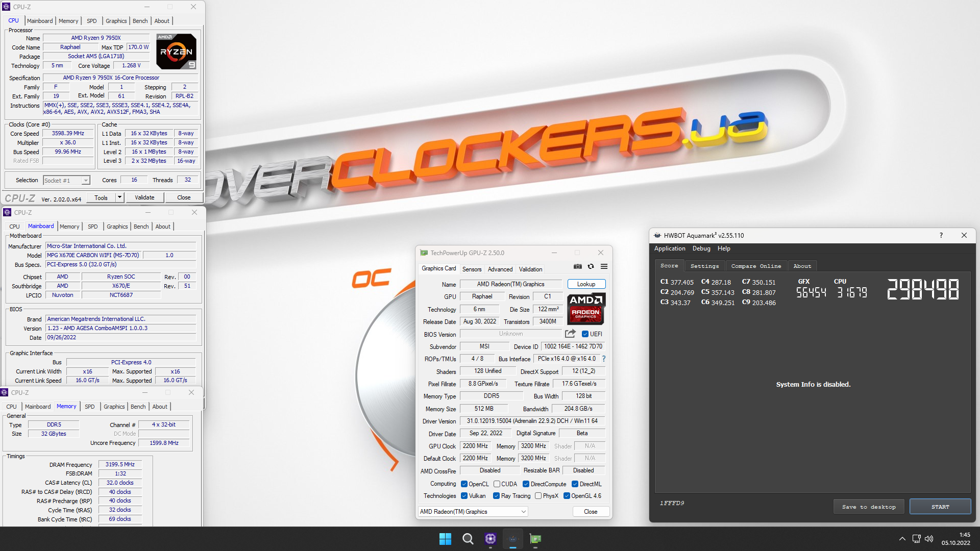Open the Settings tab in Aquamark
The width and height of the screenshot is (980, 551).
[704, 266]
